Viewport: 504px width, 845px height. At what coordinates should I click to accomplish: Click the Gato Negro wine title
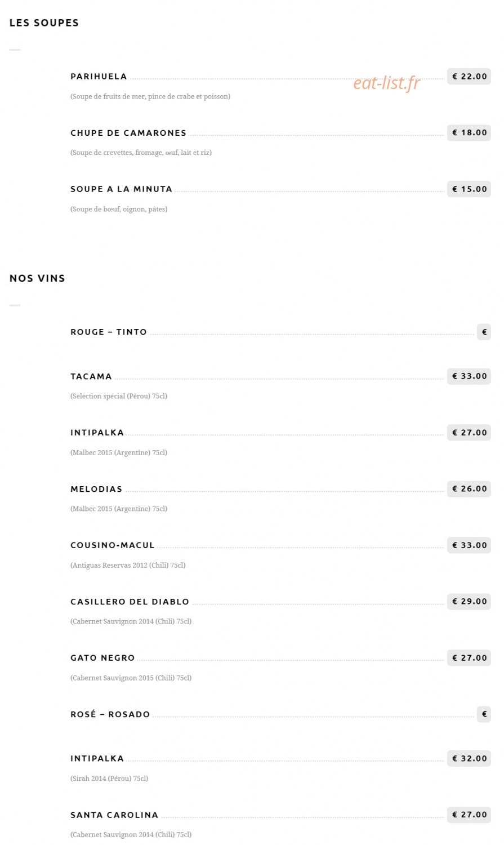tap(102, 658)
